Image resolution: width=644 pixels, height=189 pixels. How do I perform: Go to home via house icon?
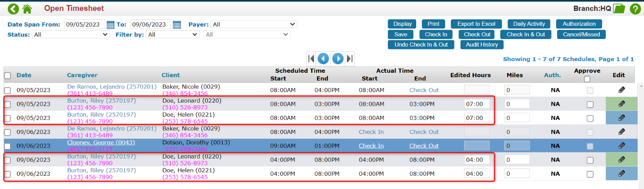coord(27,8)
